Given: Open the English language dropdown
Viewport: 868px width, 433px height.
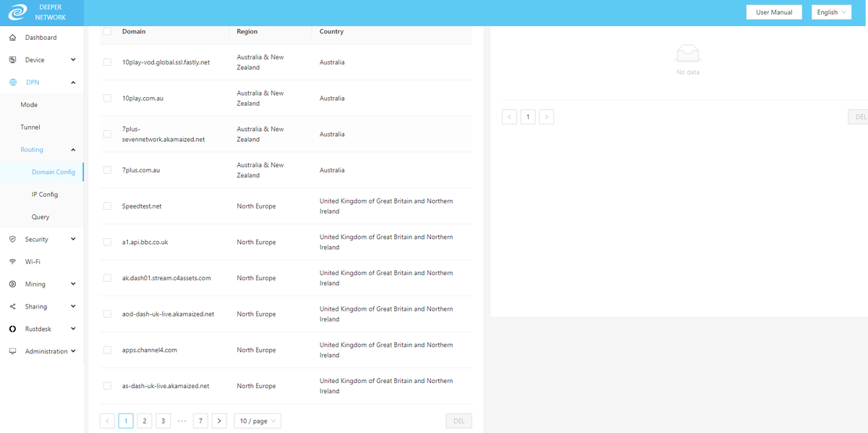Looking at the screenshot, I should click(x=831, y=12).
